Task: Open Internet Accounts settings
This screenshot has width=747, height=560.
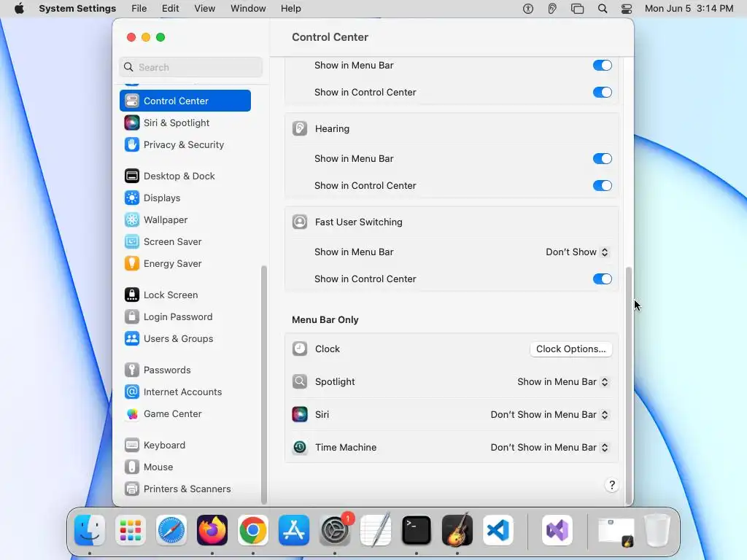Action: pos(185,392)
